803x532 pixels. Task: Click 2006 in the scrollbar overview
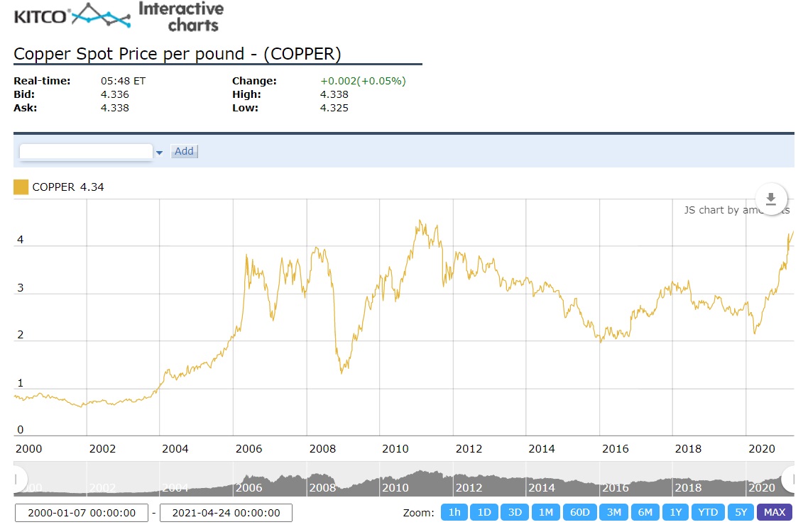(249, 487)
